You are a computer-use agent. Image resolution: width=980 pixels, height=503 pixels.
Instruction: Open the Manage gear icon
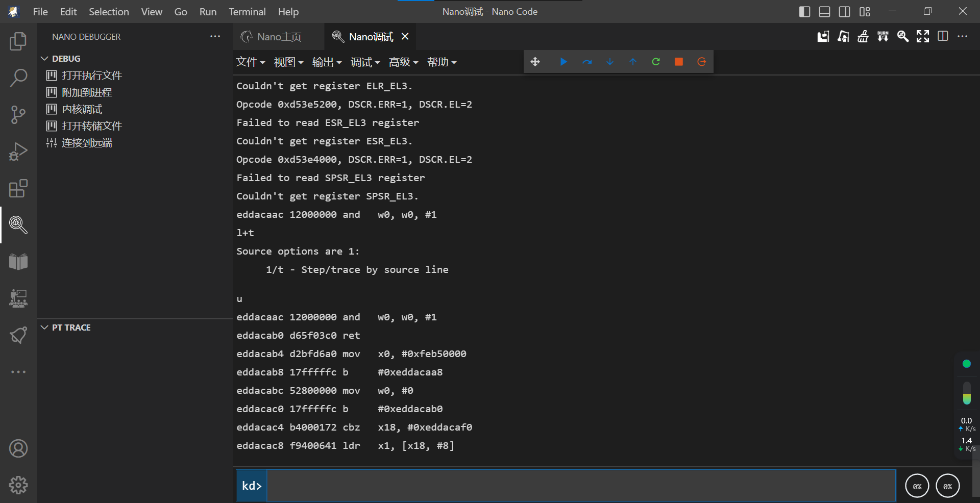18,485
